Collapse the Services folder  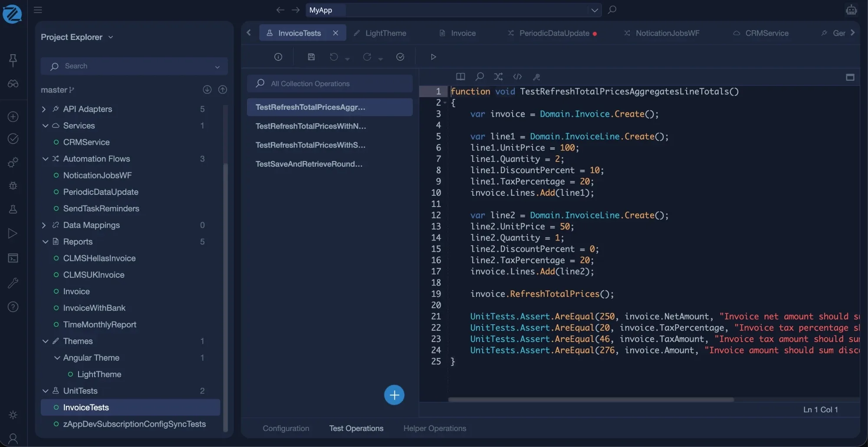[x=45, y=125]
